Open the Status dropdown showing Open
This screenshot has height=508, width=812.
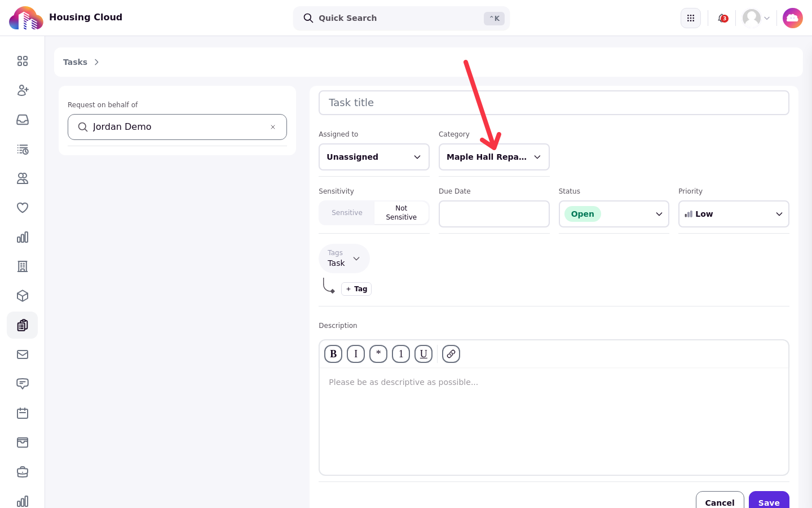click(614, 214)
